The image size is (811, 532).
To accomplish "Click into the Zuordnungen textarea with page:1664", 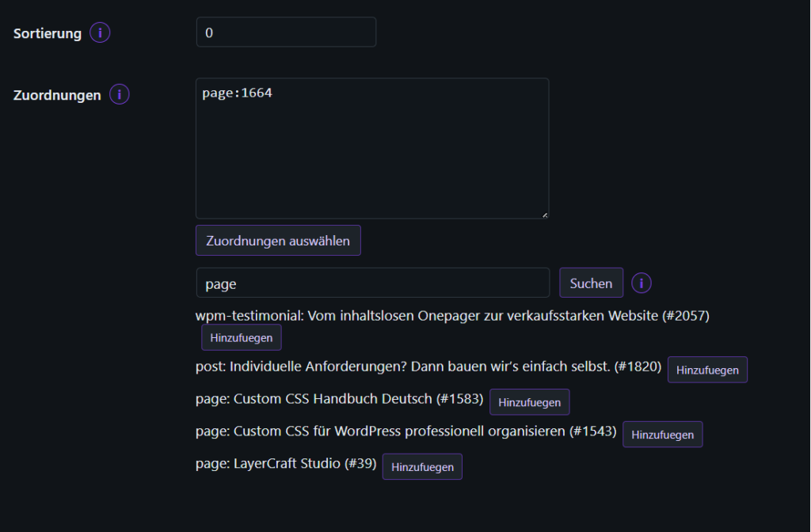I will click(372, 148).
